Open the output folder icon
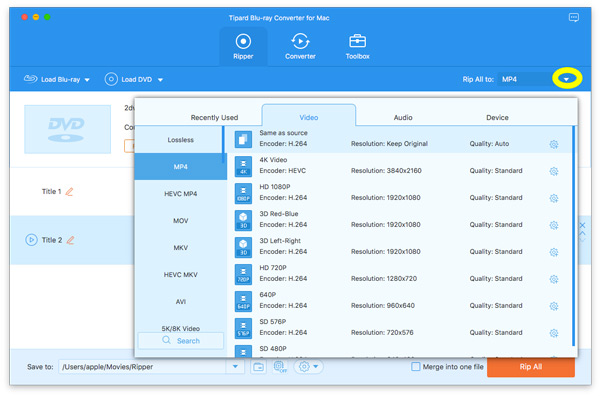The width and height of the screenshot is (600, 396). pos(259,367)
